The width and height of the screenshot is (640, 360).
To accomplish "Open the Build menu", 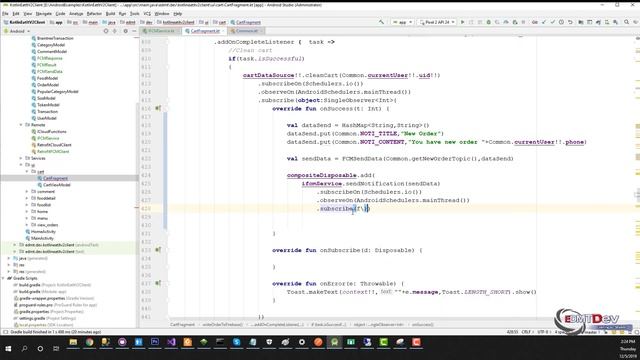I will pos(111,13).
